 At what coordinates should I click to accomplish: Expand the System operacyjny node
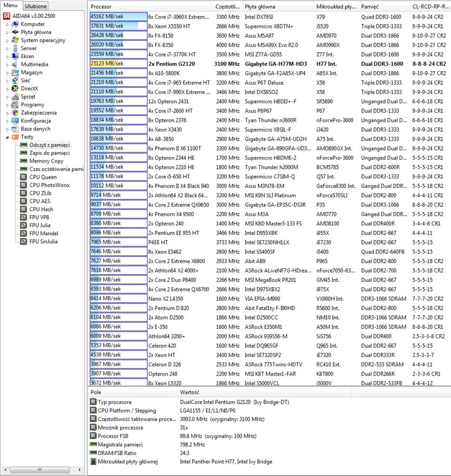(x=7, y=40)
